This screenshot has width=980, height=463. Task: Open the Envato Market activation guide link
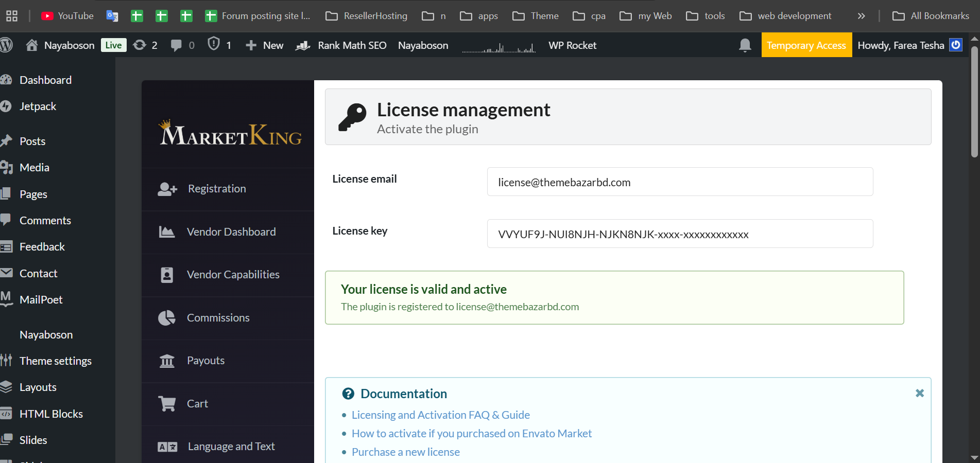coord(472,433)
